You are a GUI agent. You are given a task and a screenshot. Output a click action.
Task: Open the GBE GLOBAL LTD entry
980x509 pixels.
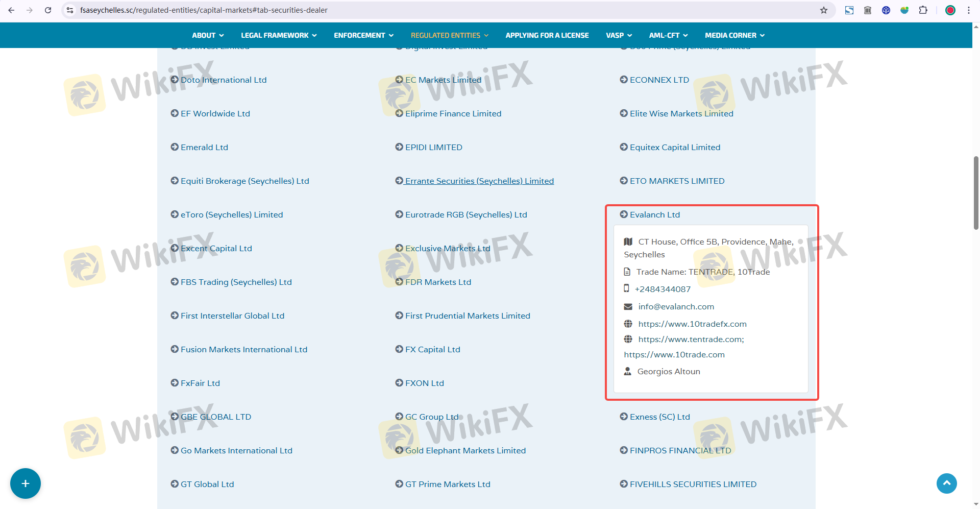coord(216,417)
